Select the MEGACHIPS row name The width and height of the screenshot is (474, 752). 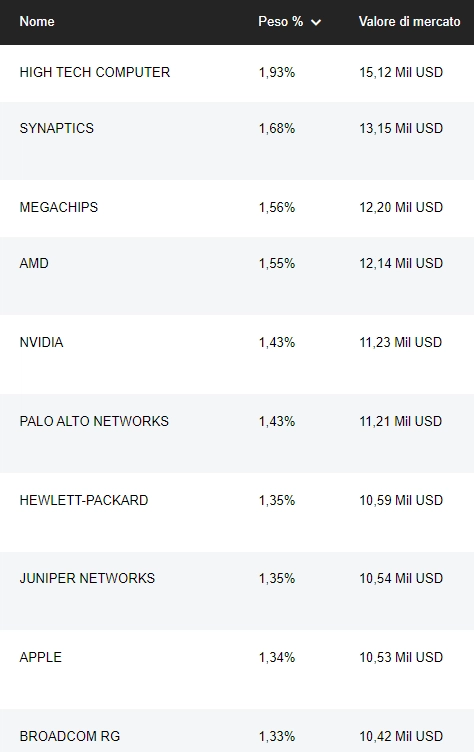pos(59,207)
